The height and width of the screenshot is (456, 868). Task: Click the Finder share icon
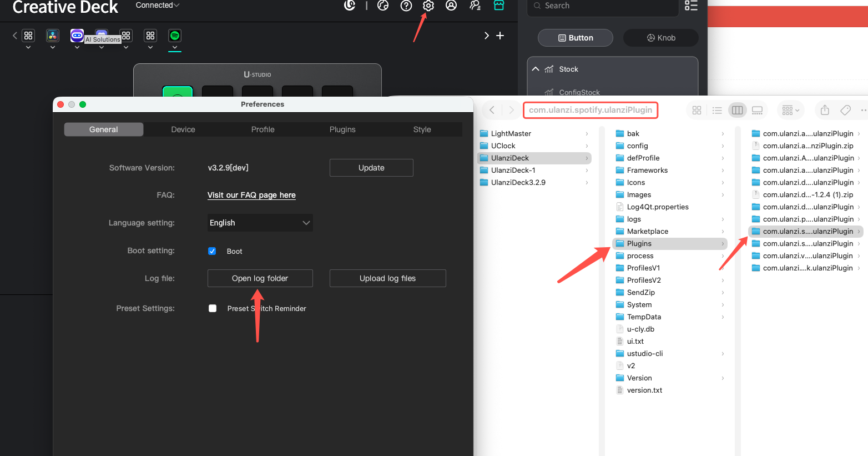pos(825,110)
